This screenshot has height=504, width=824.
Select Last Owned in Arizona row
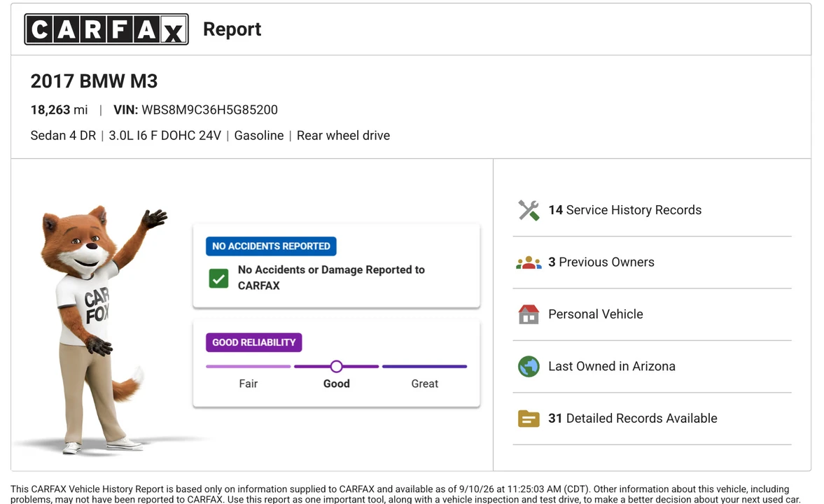coord(652,366)
